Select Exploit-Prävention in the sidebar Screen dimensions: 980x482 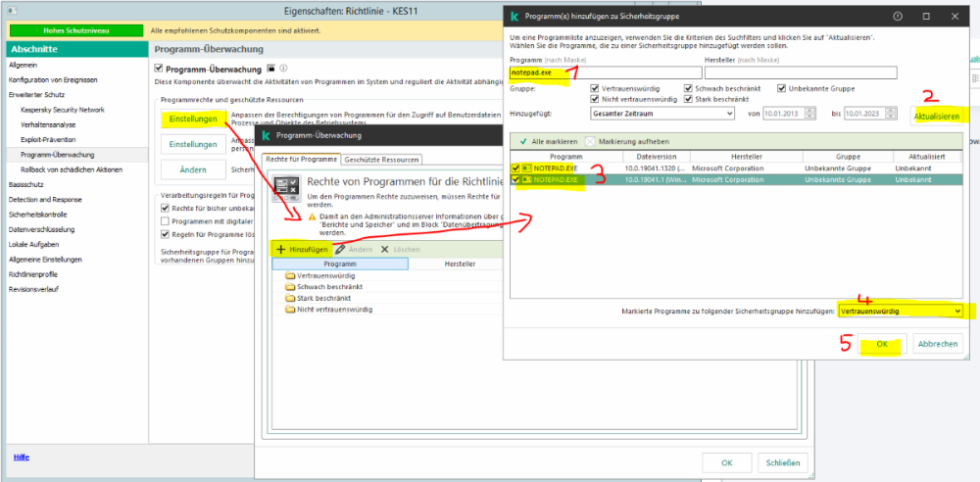tap(48, 140)
